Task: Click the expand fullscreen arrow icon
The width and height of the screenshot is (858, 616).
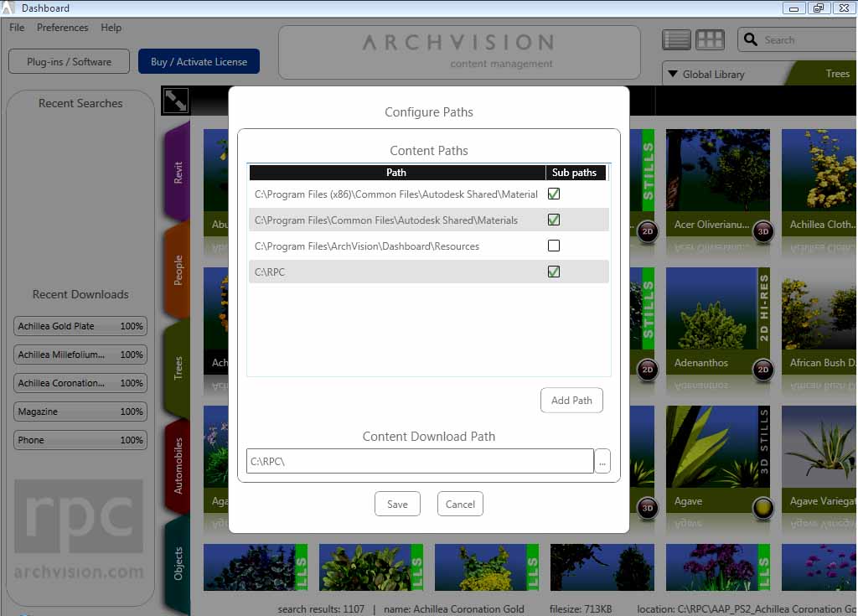Action: (x=176, y=101)
